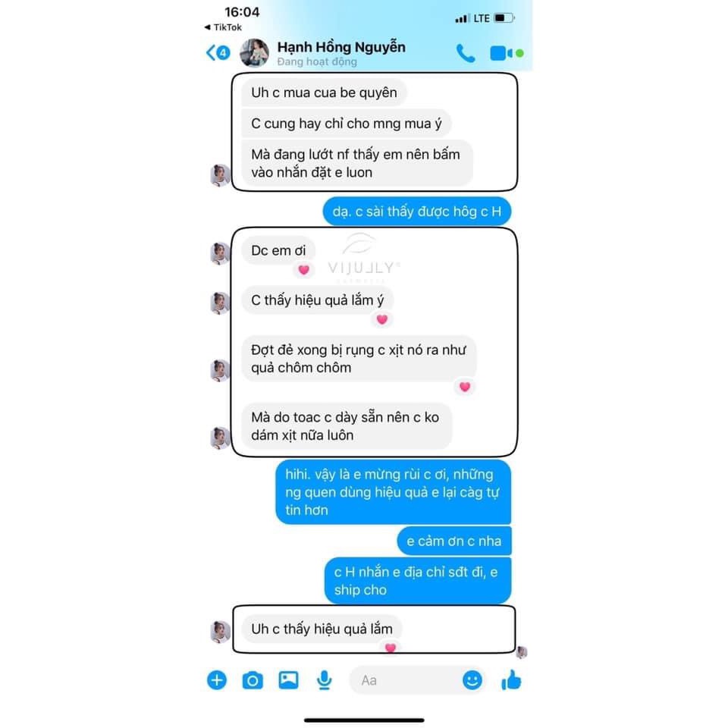Open Hạnh Hồng Nguyễn profile picture in header
The image size is (728, 728).
(254, 52)
